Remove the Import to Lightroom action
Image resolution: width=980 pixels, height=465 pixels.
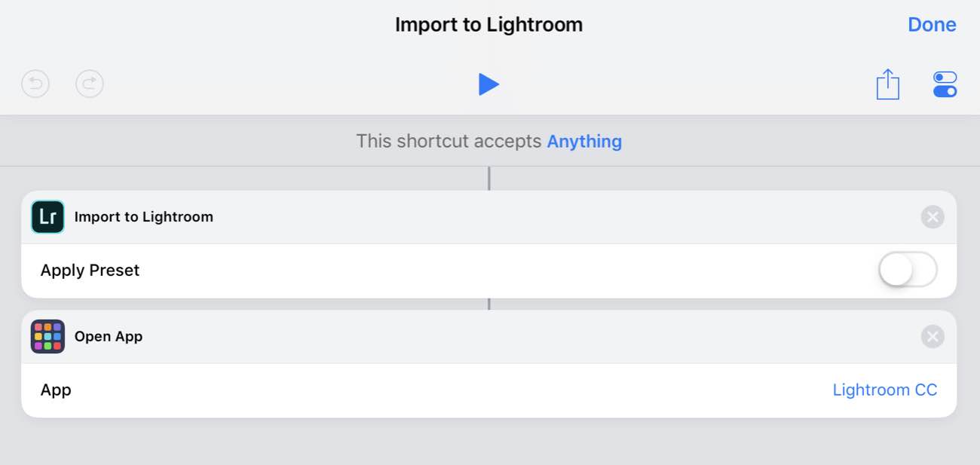[x=933, y=217]
